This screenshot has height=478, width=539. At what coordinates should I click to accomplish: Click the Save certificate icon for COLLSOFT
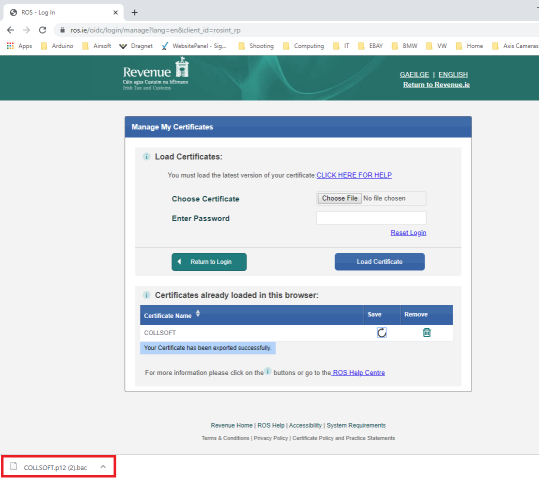[x=382, y=332]
